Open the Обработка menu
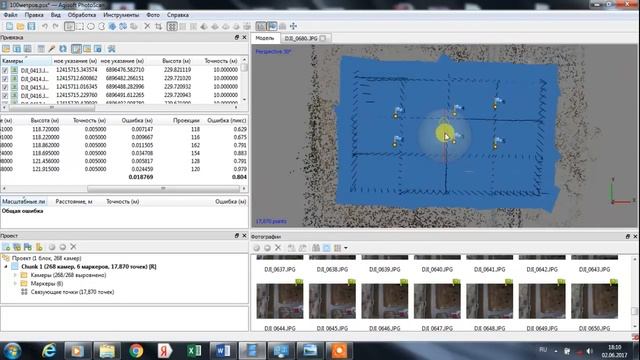 tap(82, 15)
